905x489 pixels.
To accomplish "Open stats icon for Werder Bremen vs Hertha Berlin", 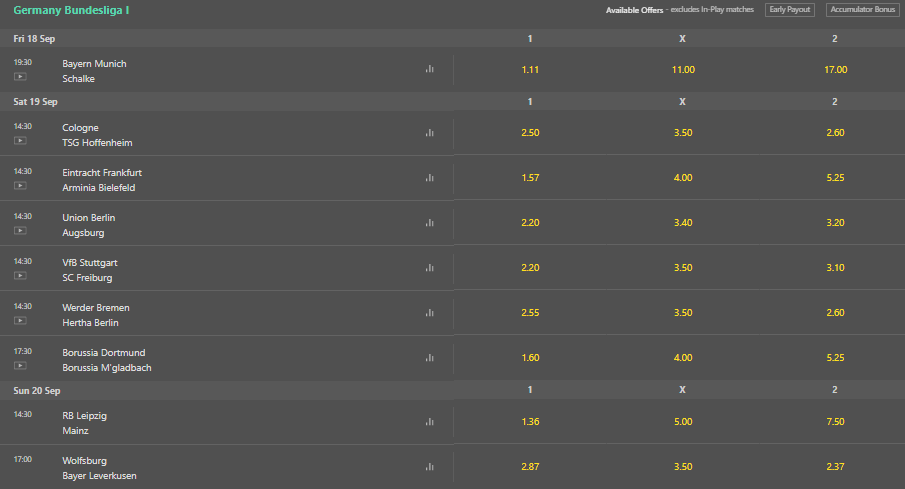I will click(429, 313).
